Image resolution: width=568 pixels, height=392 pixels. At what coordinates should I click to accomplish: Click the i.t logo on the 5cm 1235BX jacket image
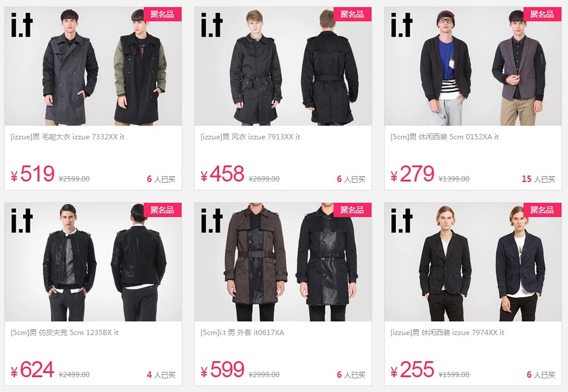22,221
